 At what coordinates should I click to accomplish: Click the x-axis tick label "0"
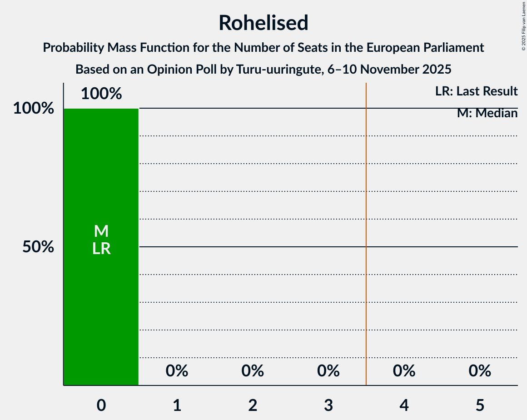(101, 405)
